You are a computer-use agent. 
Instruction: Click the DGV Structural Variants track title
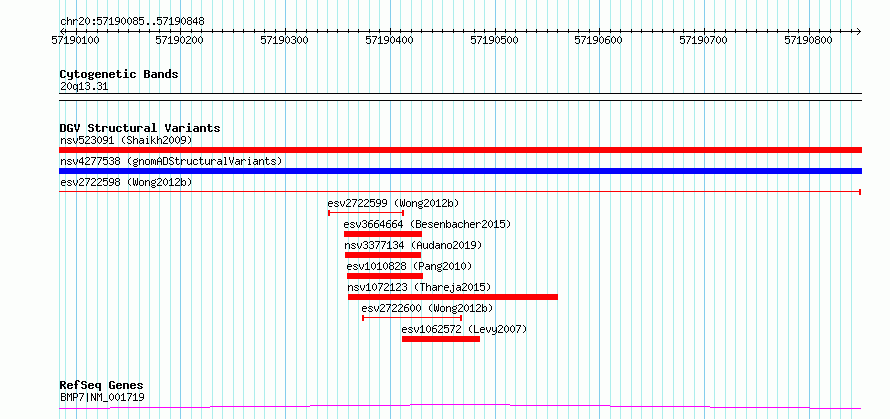point(140,128)
